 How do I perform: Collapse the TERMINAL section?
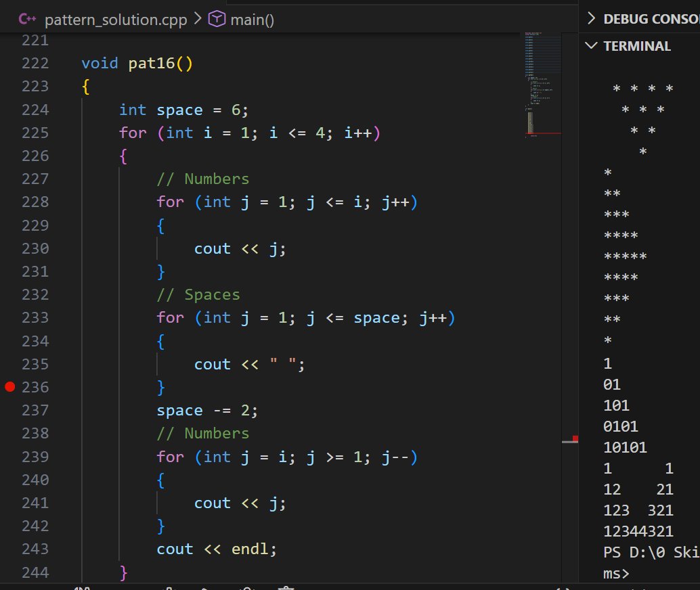591,45
